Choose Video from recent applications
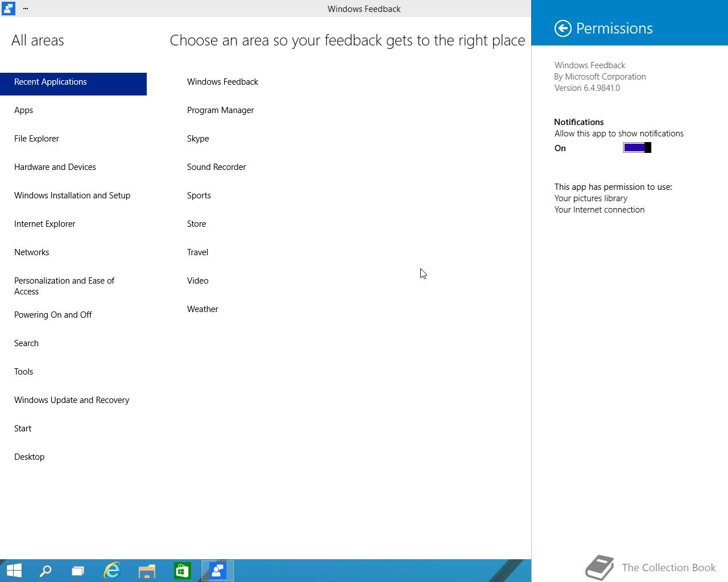The image size is (728, 582). point(197,281)
